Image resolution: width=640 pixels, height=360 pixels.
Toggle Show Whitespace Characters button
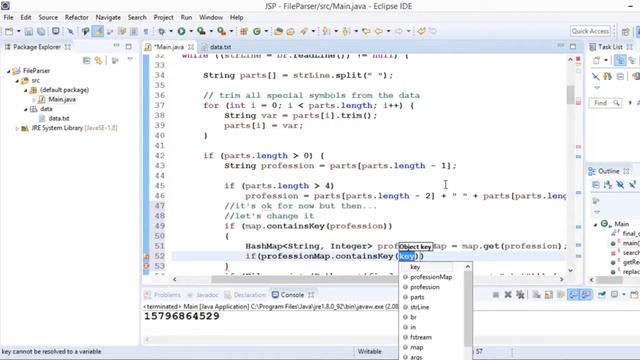click(146, 31)
